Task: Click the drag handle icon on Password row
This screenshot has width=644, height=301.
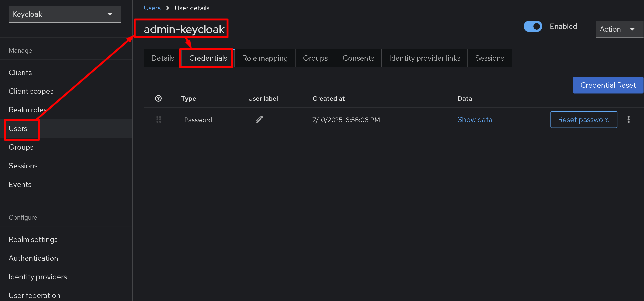Action: click(159, 120)
